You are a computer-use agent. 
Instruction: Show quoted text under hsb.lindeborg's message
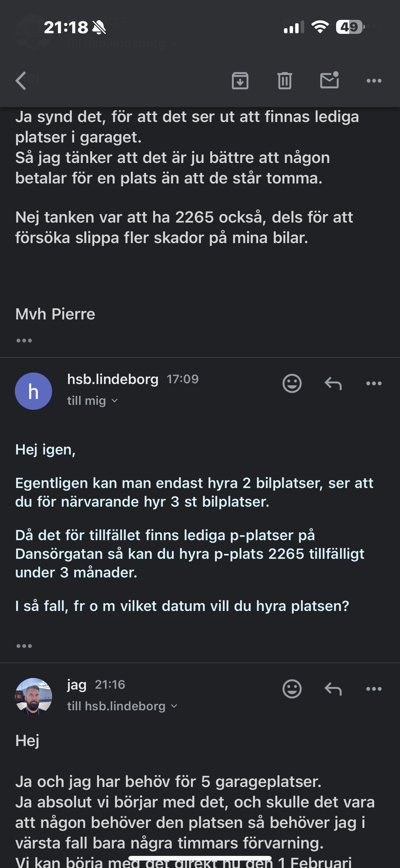pos(24,646)
